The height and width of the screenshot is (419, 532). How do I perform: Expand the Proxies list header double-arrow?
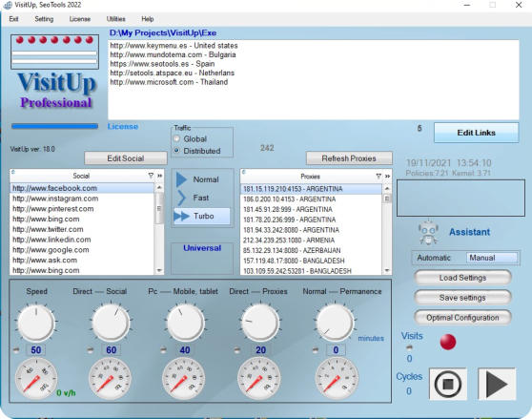point(387,176)
